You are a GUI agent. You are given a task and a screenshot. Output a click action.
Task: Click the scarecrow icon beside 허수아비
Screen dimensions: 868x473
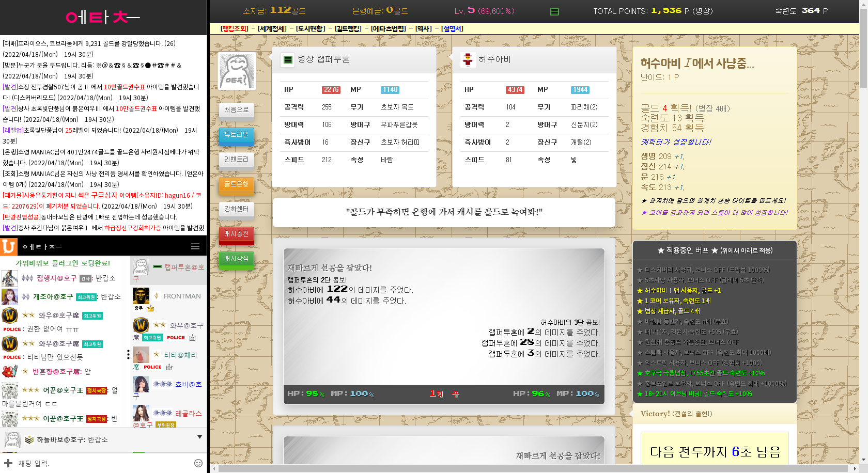[x=468, y=60]
